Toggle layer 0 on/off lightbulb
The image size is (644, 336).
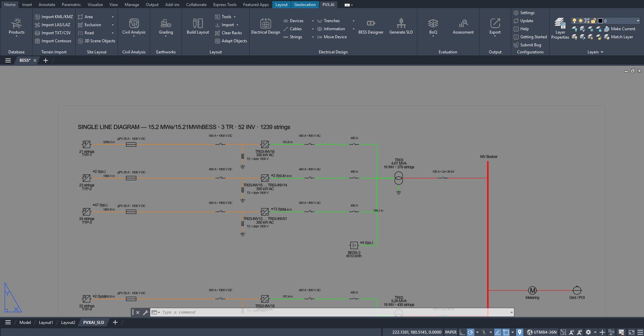pyautogui.click(x=574, y=21)
